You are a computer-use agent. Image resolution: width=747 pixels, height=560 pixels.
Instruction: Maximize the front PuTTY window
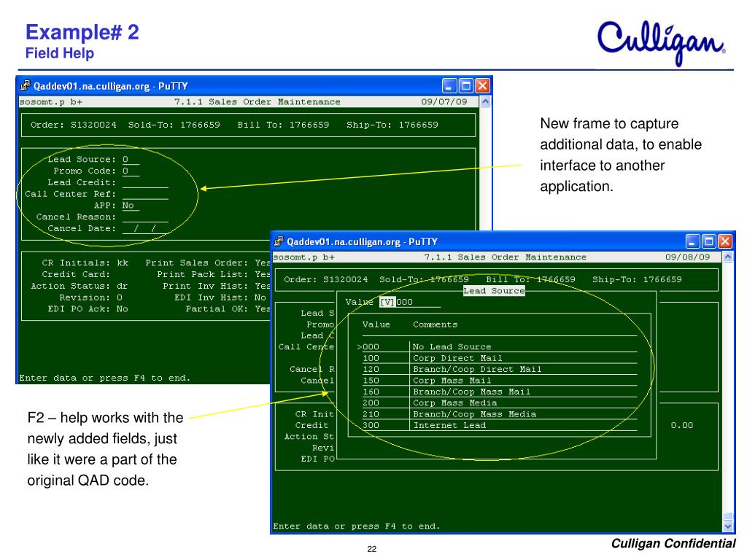coord(709,241)
